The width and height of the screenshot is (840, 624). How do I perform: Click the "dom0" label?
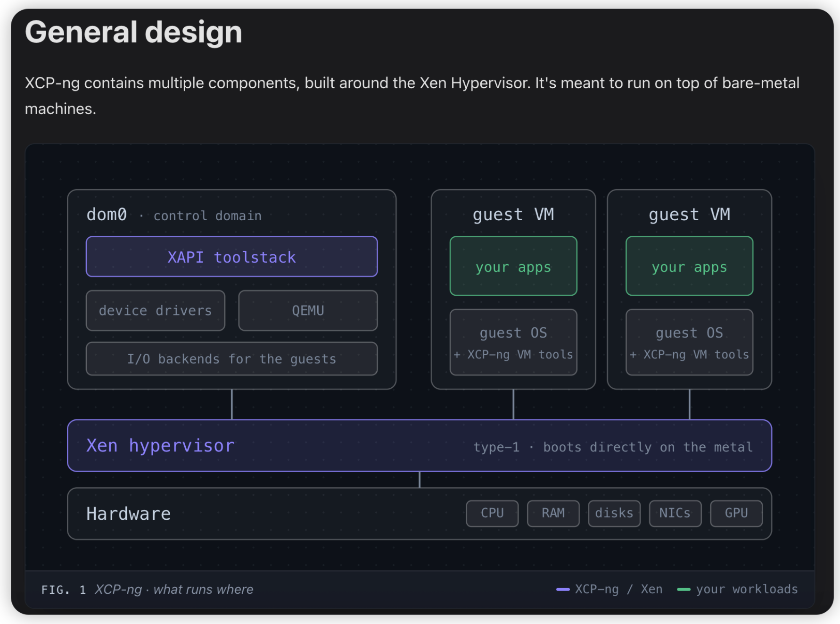pyautogui.click(x=107, y=215)
